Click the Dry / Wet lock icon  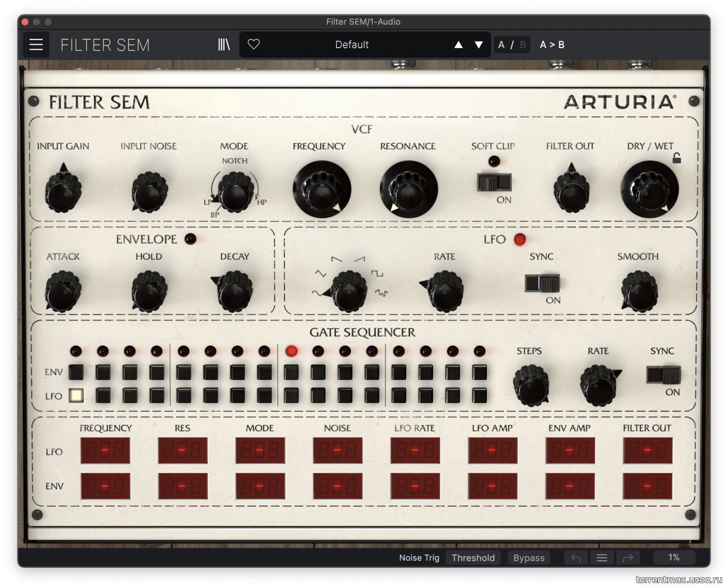pos(677,158)
